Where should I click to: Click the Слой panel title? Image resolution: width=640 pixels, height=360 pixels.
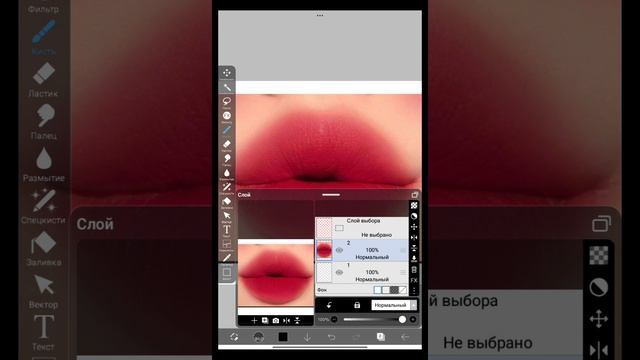point(244,195)
